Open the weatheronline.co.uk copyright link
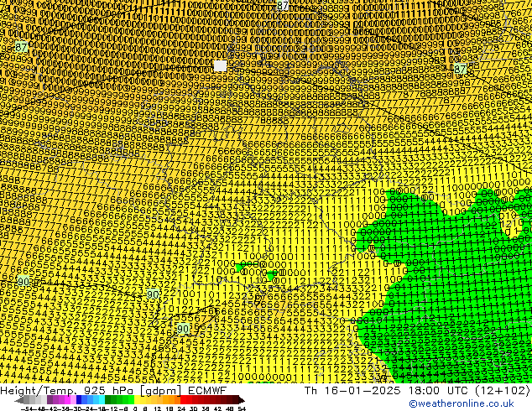The width and height of the screenshot is (532, 411). (462, 403)
